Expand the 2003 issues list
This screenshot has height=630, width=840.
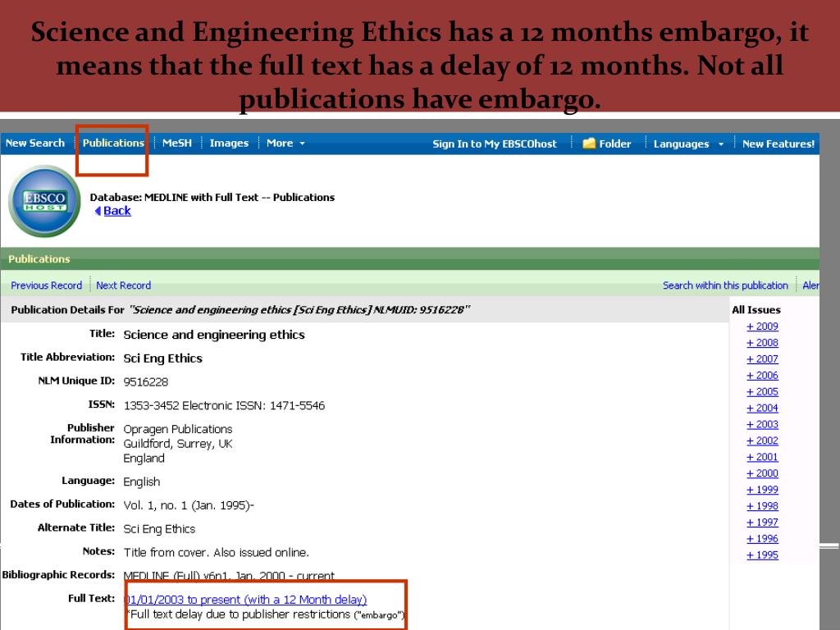click(762, 424)
